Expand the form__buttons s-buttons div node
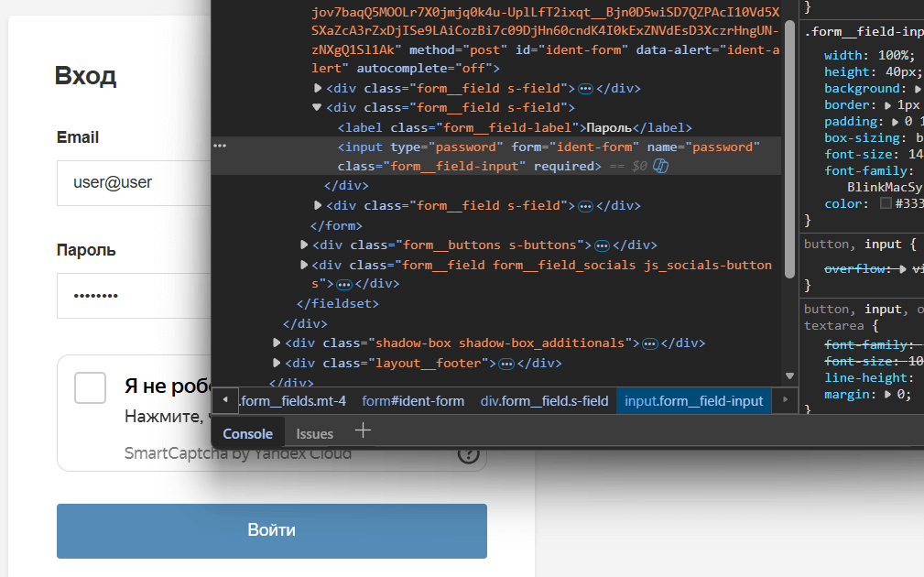Viewport: 924px width, 577px height. tap(304, 245)
